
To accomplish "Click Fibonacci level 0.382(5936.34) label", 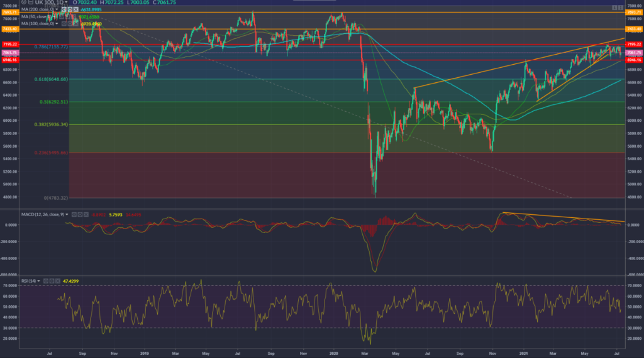I will click(51, 124).
